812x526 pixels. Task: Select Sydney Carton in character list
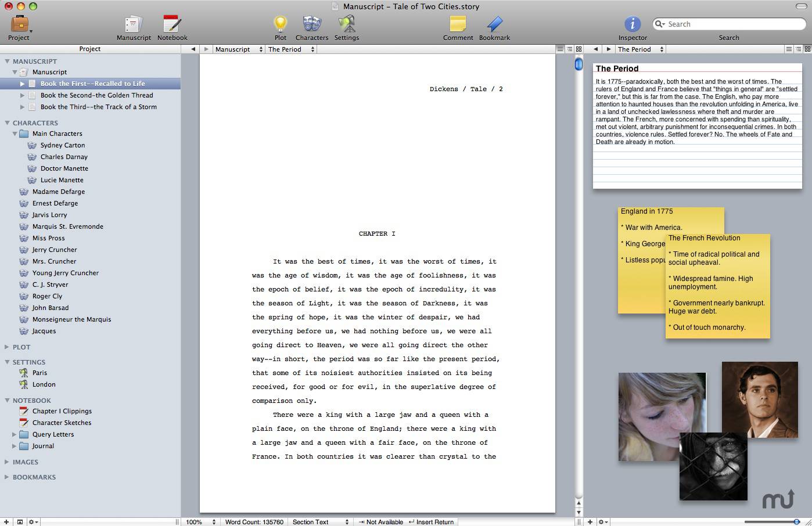coord(63,145)
